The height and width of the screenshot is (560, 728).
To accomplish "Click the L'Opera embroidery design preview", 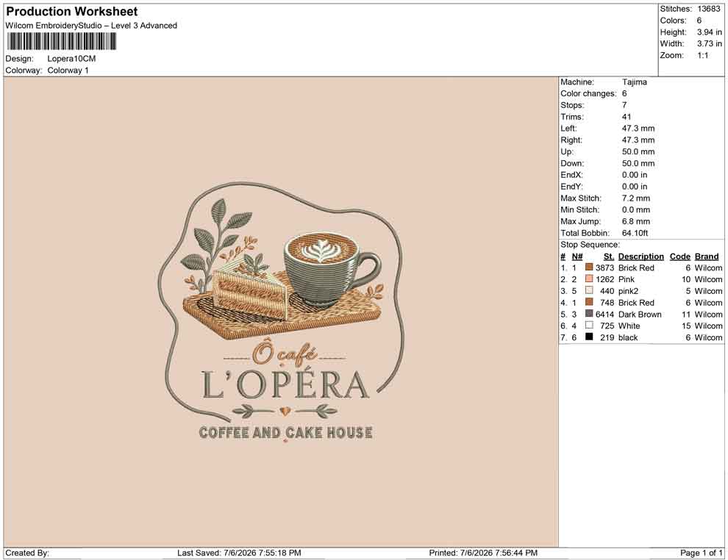I will point(280,312).
